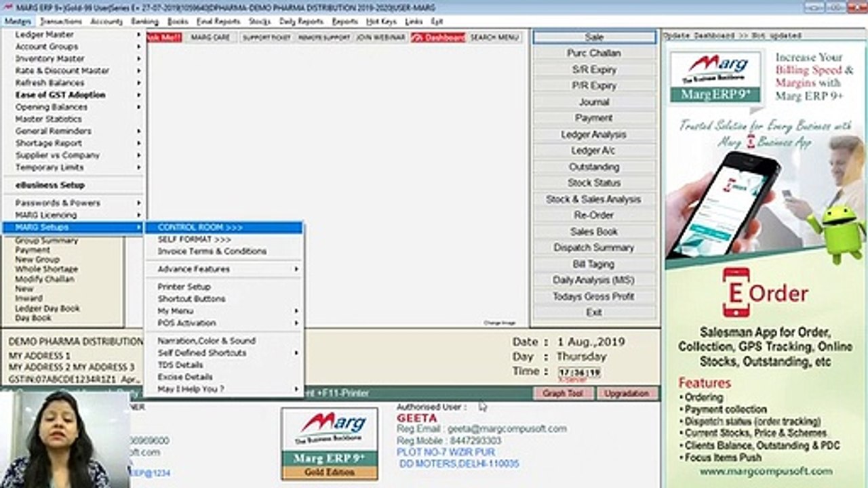Screen dimensions: 868x488
Task: Expand Rate & Discount Master submenu
Action: click(x=74, y=70)
